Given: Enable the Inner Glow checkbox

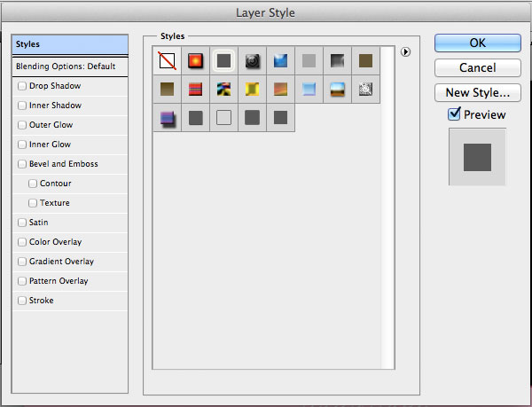Looking at the screenshot, I should point(22,145).
